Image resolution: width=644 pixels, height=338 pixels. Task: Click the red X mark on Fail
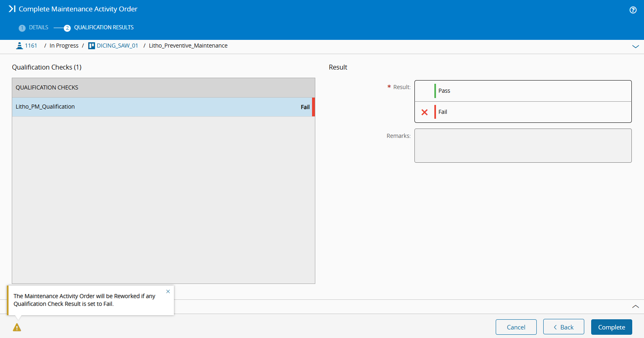tap(425, 112)
